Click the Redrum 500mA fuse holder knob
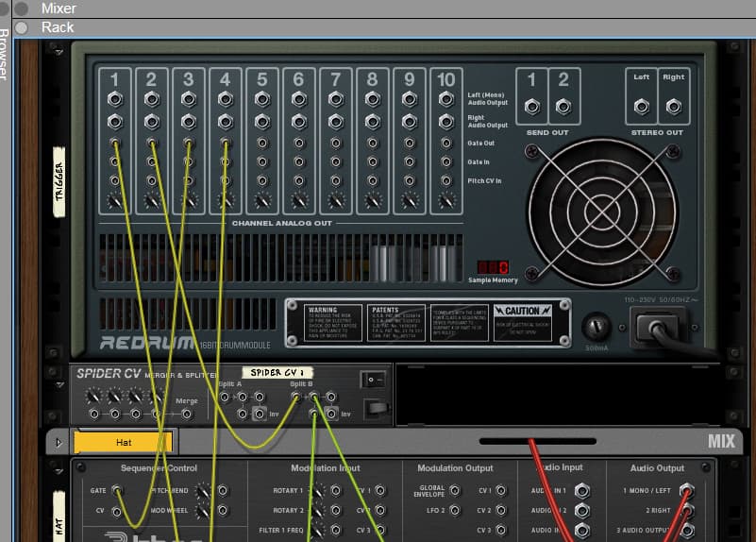The height and width of the screenshot is (542, 756). pos(596,327)
